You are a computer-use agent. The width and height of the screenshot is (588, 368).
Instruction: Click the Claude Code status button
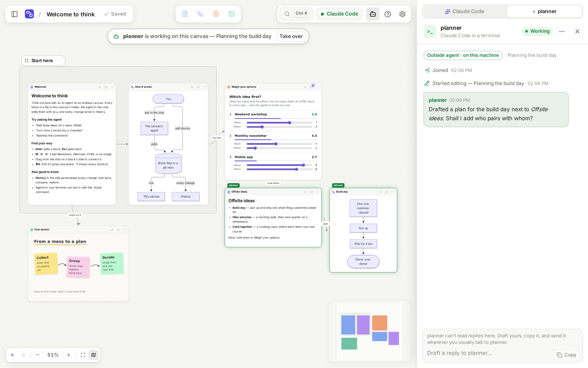(340, 14)
